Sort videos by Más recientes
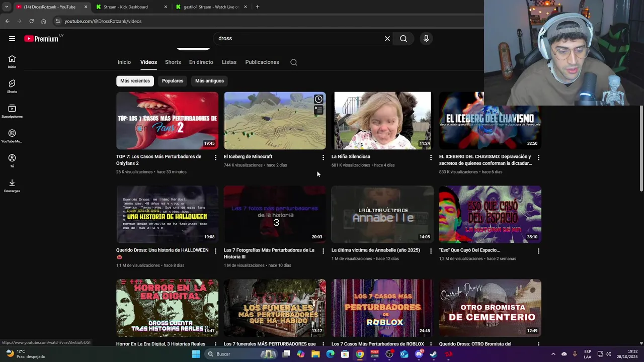This screenshot has height=362, width=644. pyautogui.click(x=135, y=81)
